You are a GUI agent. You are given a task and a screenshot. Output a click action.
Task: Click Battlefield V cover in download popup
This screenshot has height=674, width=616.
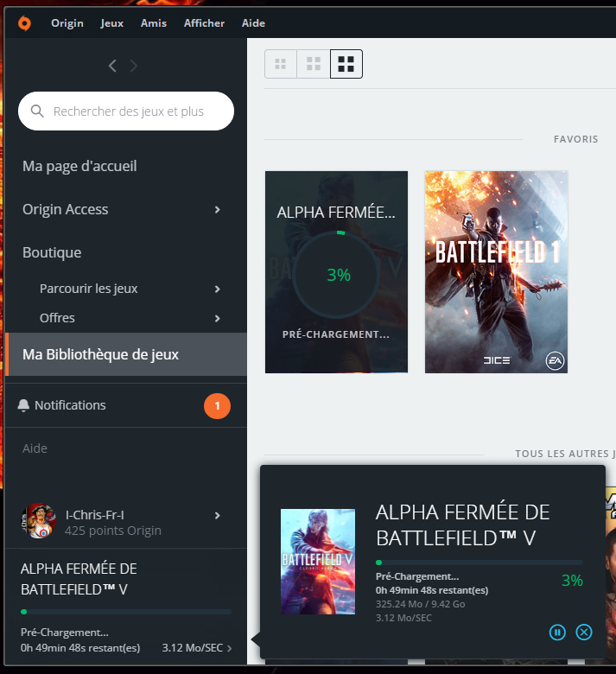[318, 562]
